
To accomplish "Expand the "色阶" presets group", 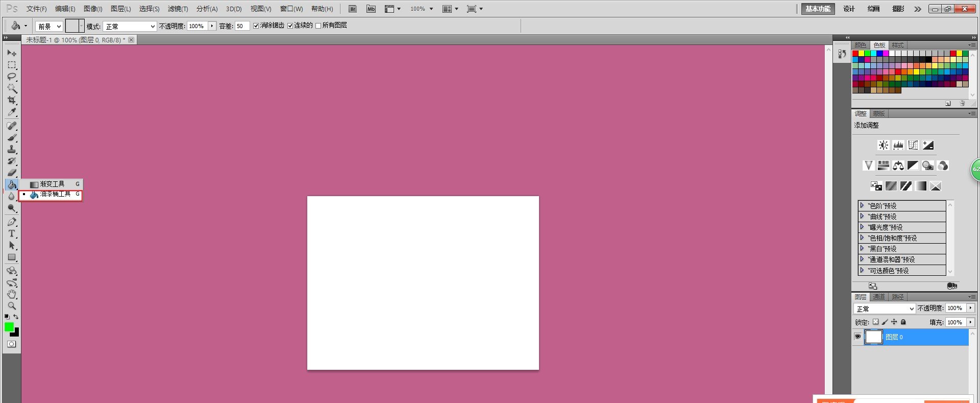I will pyautogui.click(x=862, y=205).
